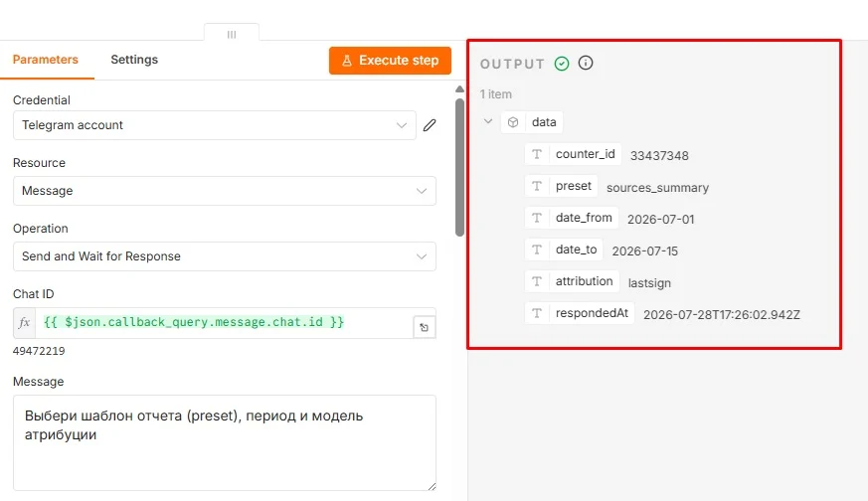Select the respondedAt key label
The image size is (868, 501).
[x=592, y=313]
